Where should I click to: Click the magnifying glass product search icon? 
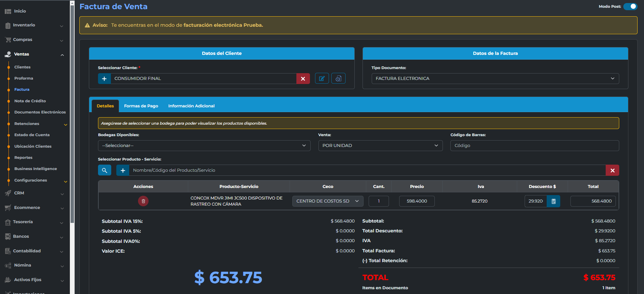(104, 170)
